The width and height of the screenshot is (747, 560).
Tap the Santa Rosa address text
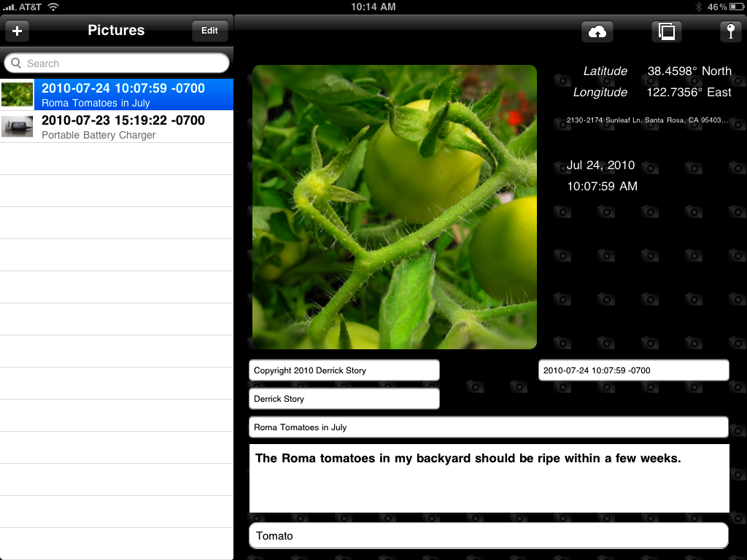coord(647,120)
